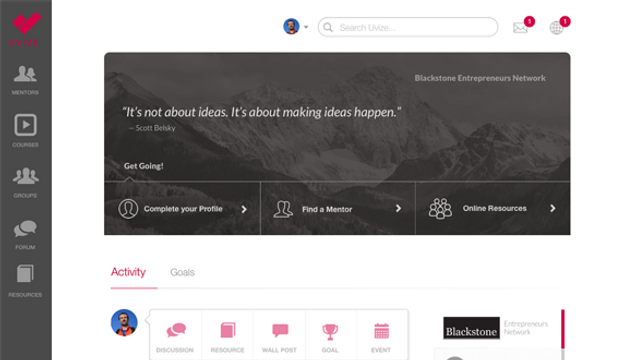
Task: Click Complete your Profile button
Action: click(182, 209)
